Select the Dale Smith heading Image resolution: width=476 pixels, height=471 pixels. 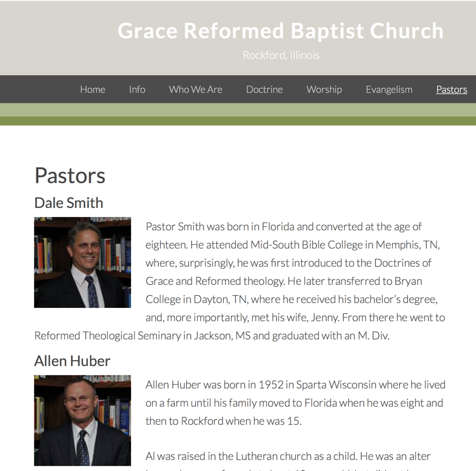coord(69,203)
